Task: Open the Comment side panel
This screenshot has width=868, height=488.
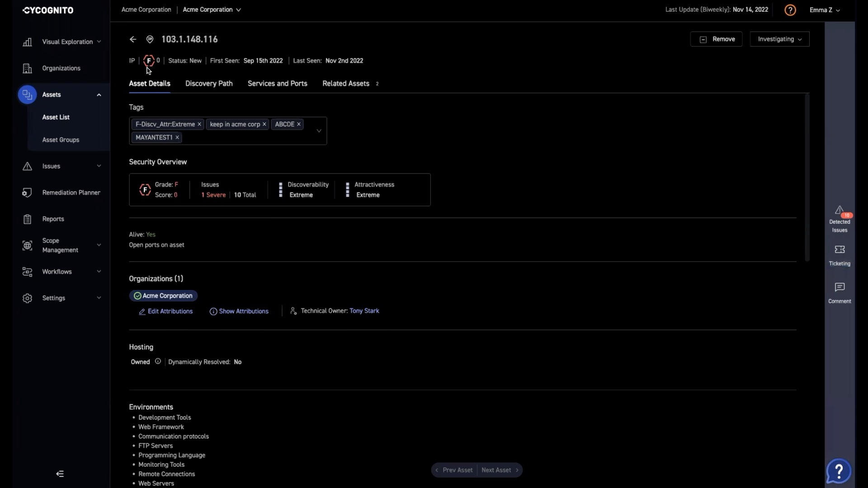Action: (x=840, y=292)
